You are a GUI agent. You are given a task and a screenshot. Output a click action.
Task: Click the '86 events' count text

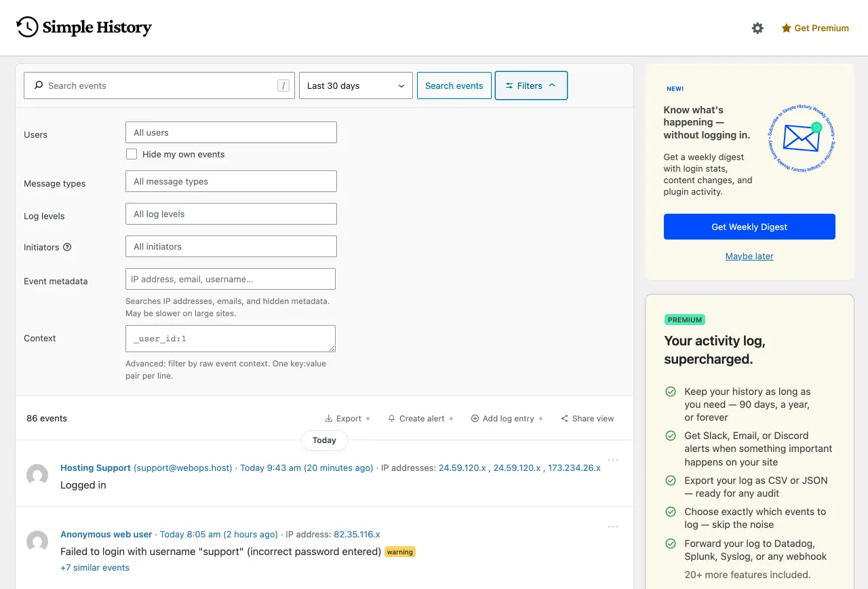(x=47, y=418)
